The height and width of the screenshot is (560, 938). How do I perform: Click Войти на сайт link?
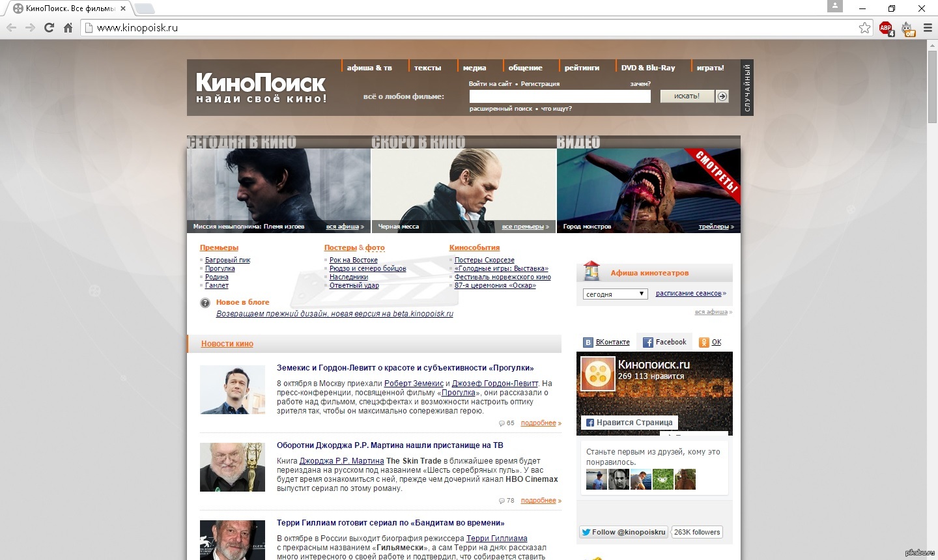pyautogui.click(x=490, y=84)
